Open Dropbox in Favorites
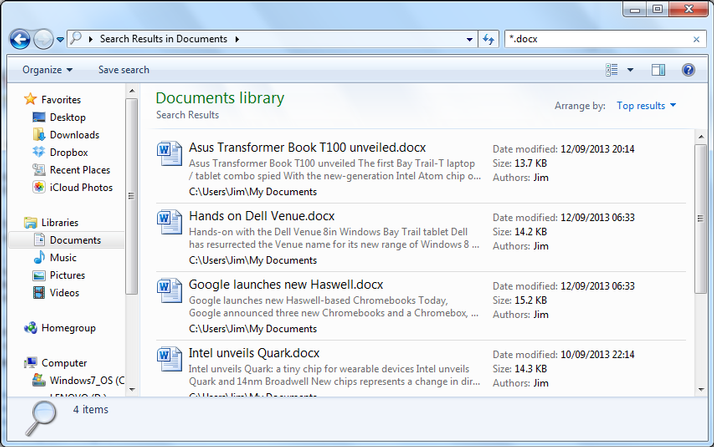The height and width of the screenshot is (447, 714). point(67,152)
